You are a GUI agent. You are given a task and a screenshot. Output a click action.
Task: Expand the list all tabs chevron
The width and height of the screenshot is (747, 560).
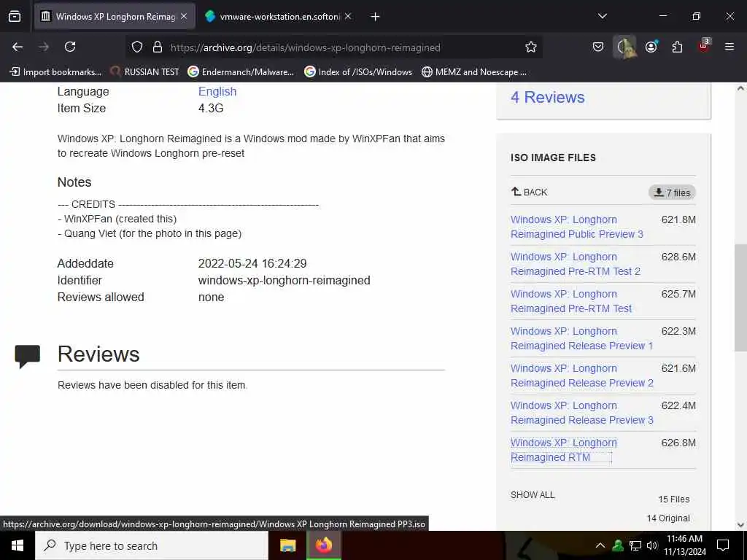click(603, 16)
